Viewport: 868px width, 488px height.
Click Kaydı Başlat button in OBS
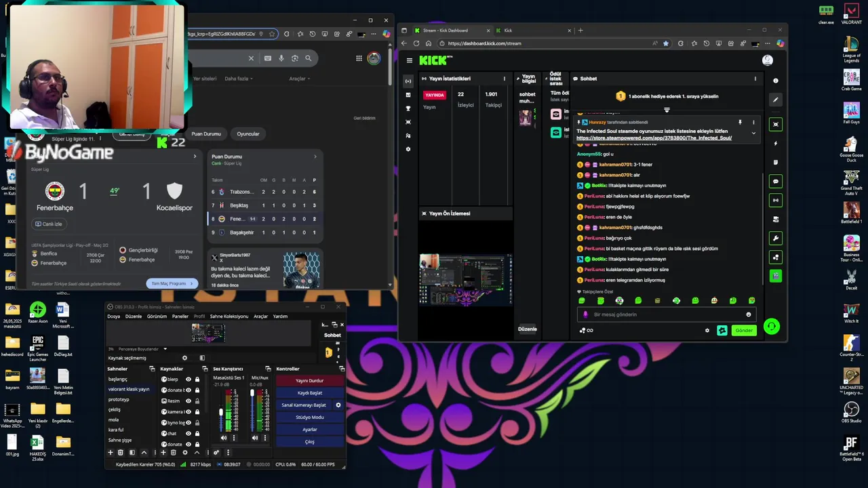309,393
